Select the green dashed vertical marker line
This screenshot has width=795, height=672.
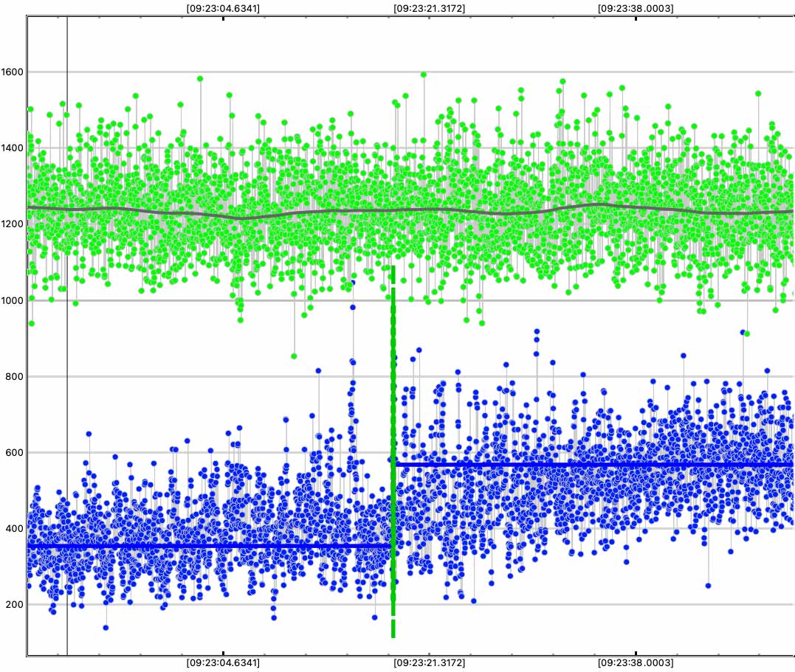tap(393, 451)
